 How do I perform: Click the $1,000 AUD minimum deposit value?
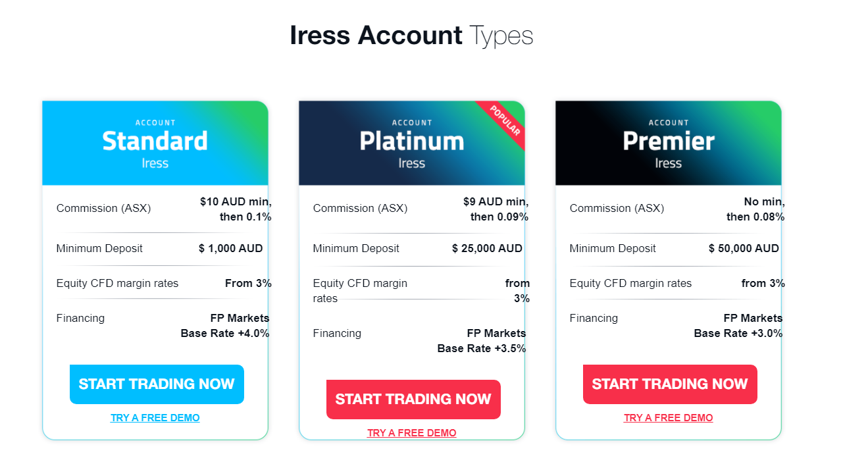[231, 249]
